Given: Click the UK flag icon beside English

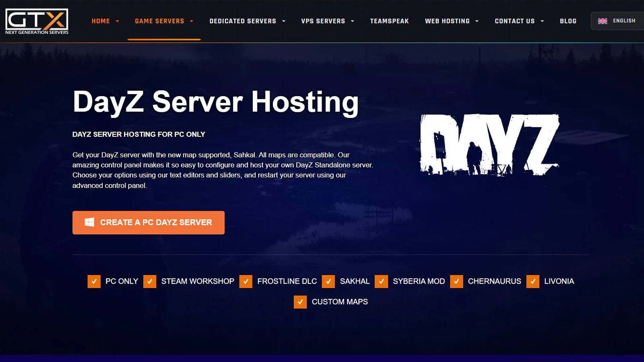Looking at the screenshot, I should [603, 21].
